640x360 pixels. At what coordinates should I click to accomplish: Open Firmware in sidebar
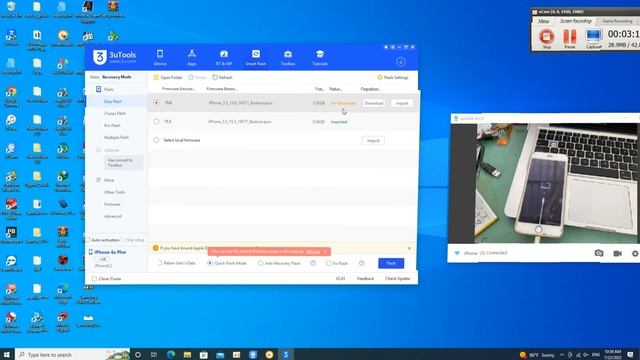[x=112, y=204]
